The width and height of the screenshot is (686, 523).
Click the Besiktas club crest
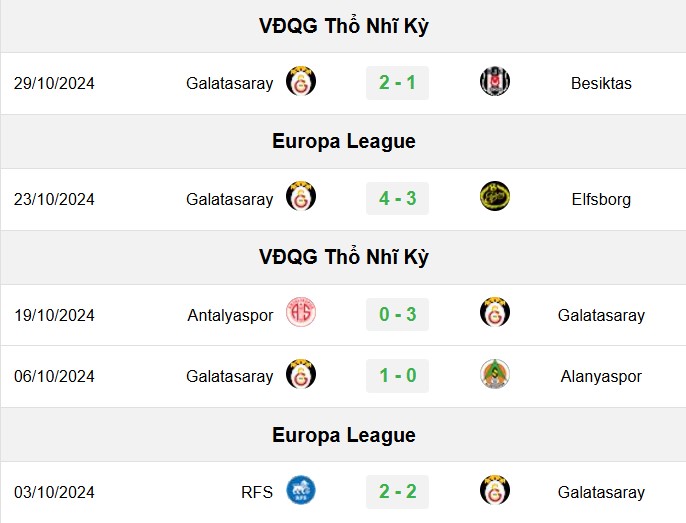pos(495,81)
